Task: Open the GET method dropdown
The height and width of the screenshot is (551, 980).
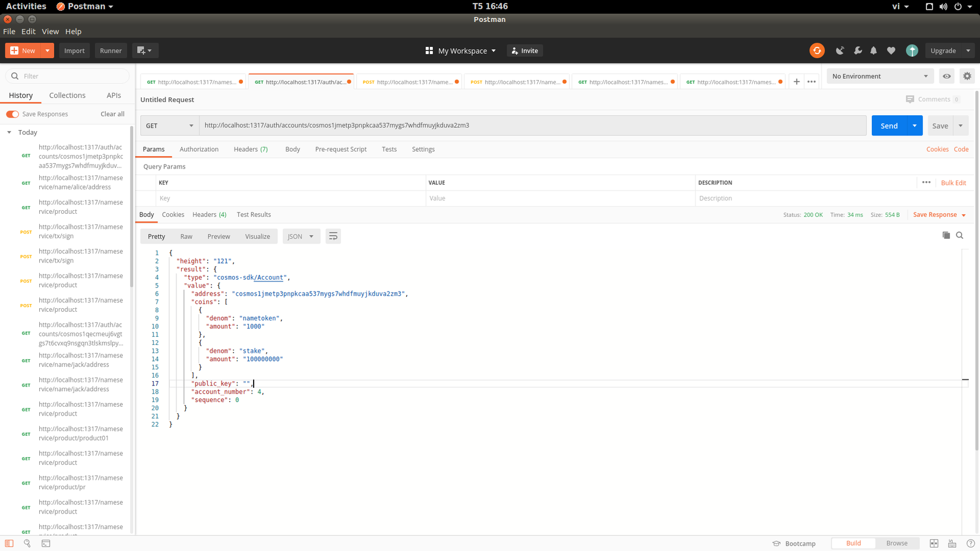Action: point(169,125)
